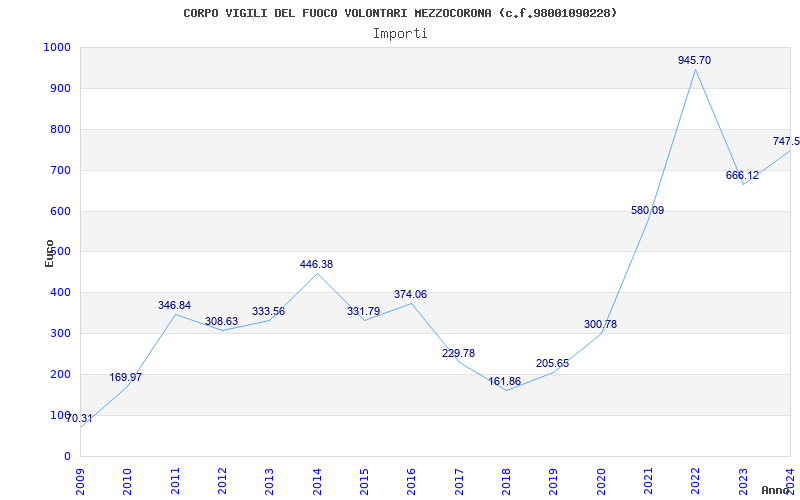Select the 2009 x-axis year label
The height and width of the screenshot is (500, 800).
(x=81, y=482)
